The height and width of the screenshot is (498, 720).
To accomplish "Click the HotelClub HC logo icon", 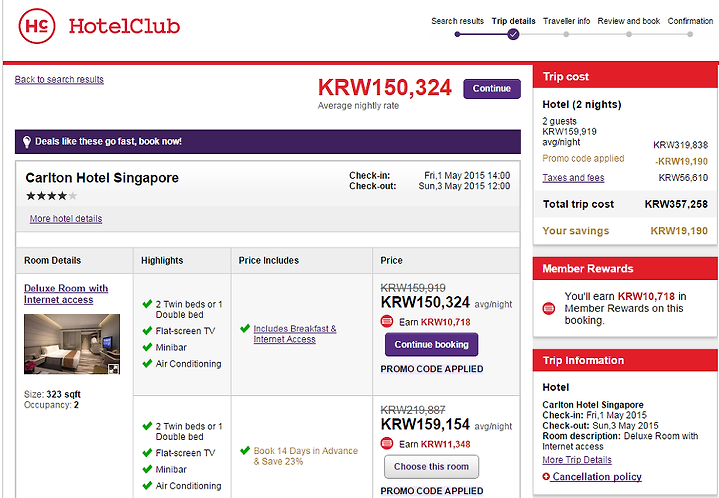I will (37, 26).
